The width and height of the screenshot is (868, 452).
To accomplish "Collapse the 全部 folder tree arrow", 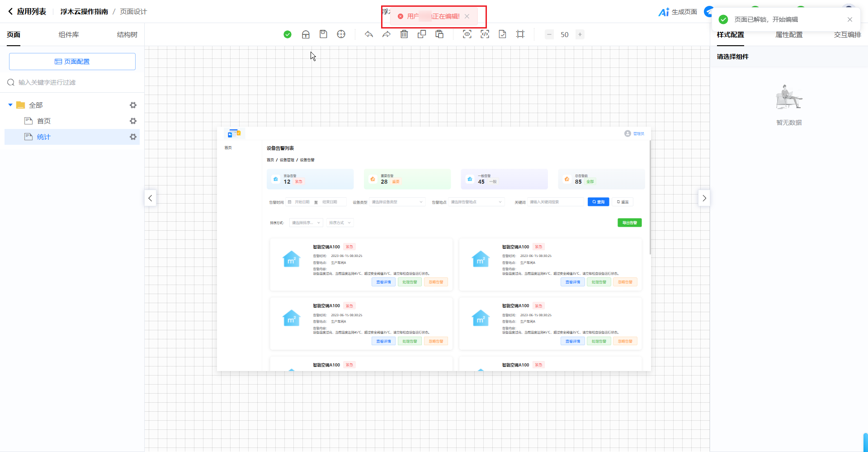I will [x=10, y=105].
